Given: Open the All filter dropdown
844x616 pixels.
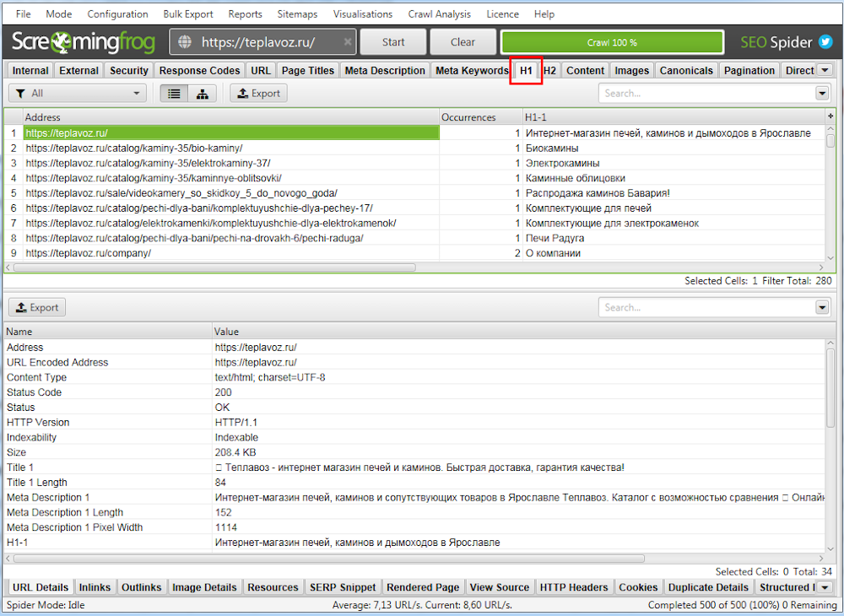Looking at the screenshot, I should pos(78,94).
